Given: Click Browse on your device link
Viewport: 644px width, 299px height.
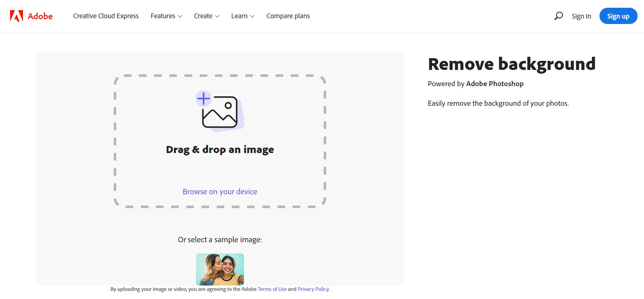Looking at the screenshot, I should [220, 192].
